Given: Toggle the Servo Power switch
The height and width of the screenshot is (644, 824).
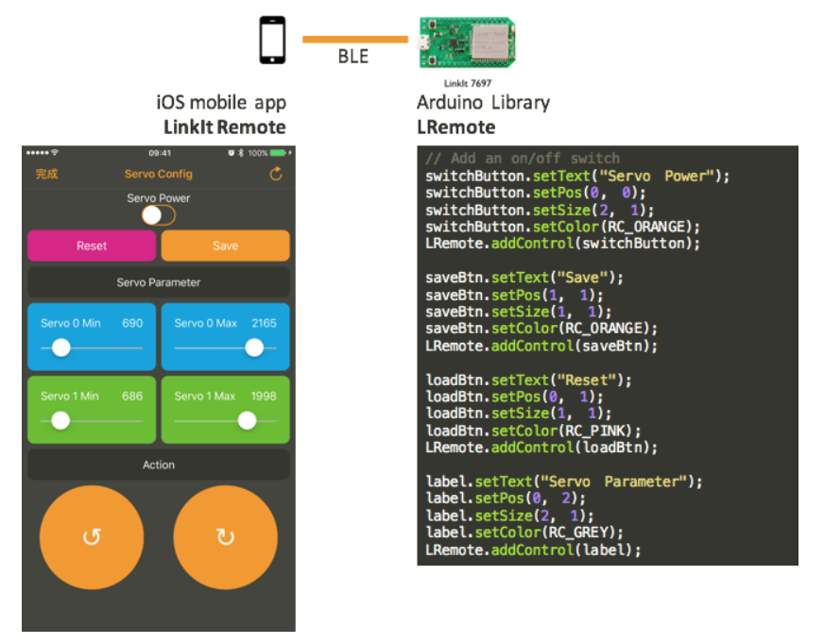Looking at the screenshot, I should (158, 215).
